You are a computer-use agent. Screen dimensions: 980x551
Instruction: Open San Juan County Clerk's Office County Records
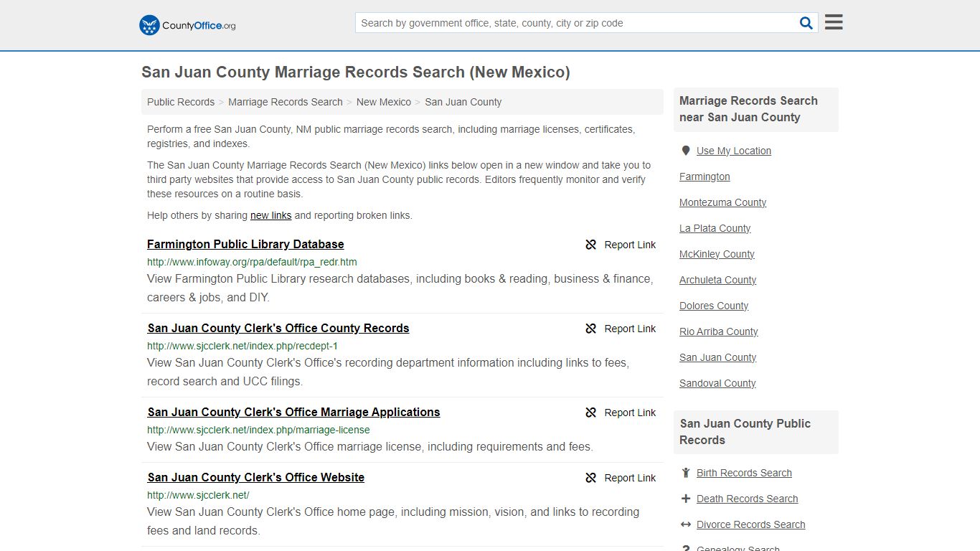click(x=278, y=328)
